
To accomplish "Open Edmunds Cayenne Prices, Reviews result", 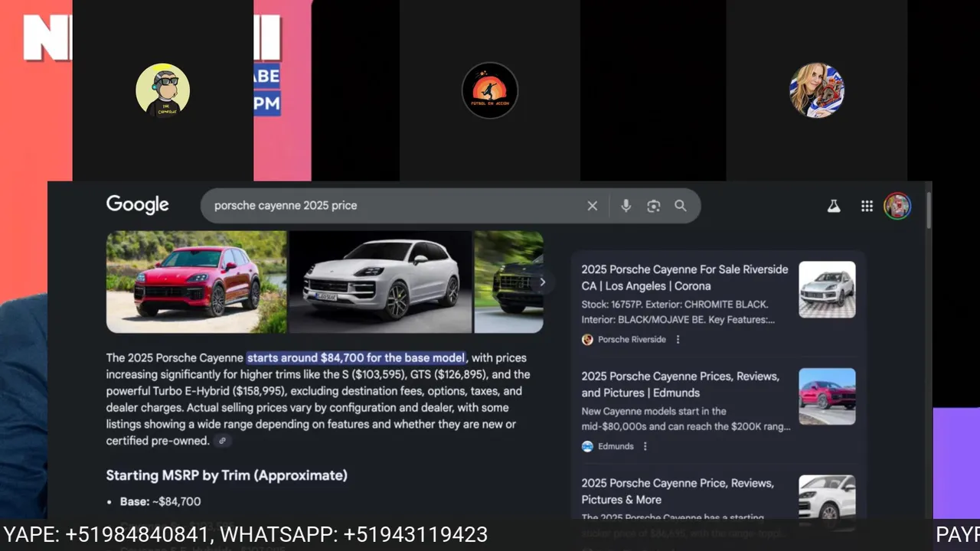I will point(681,384).
